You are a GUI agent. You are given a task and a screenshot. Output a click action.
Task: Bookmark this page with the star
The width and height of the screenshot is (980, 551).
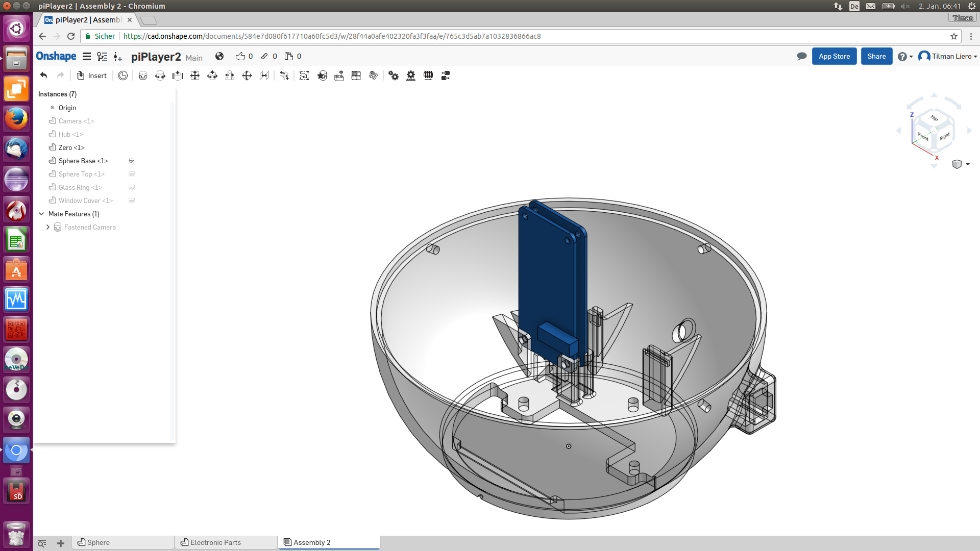pos(953,36)
